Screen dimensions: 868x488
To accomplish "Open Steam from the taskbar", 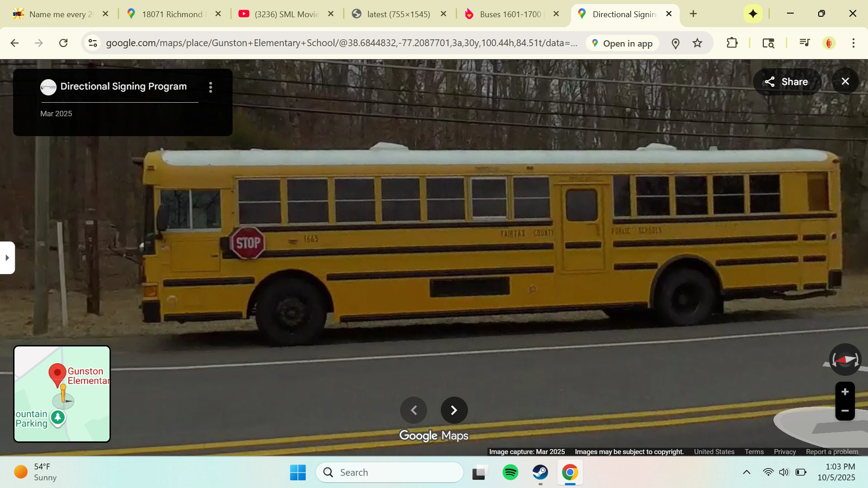I will tap(540, 473).
